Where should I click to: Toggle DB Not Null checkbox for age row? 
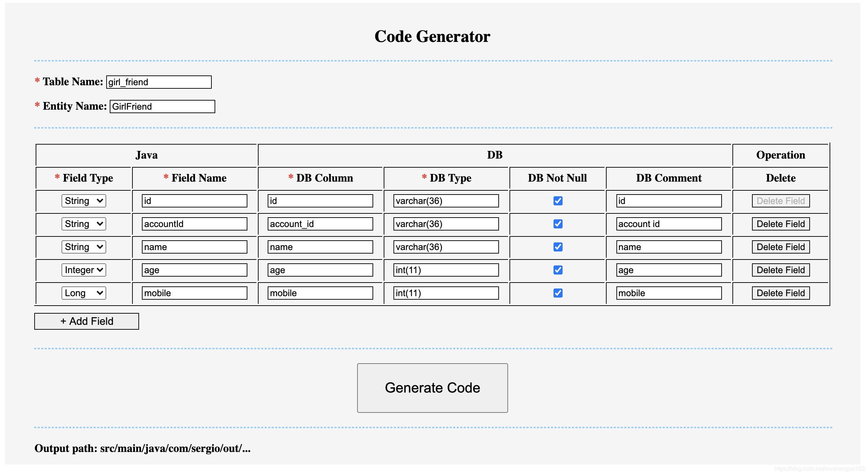coord(558,270)
